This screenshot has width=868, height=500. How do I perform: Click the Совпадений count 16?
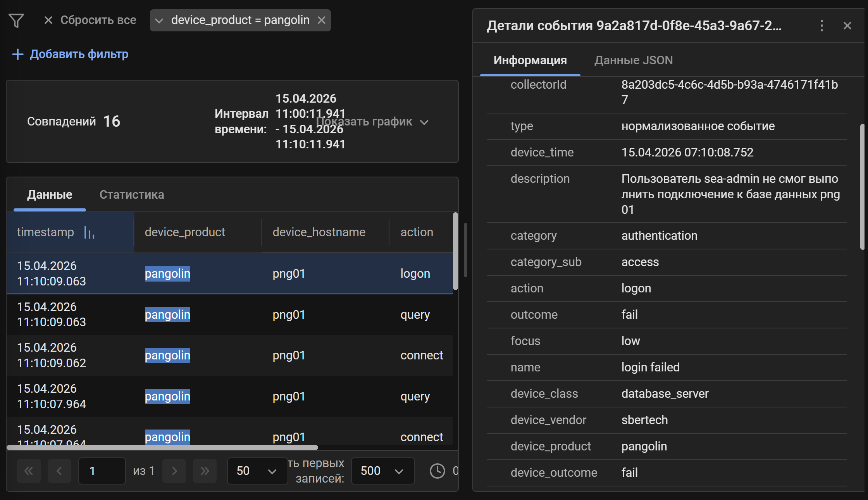click(112, 121)
